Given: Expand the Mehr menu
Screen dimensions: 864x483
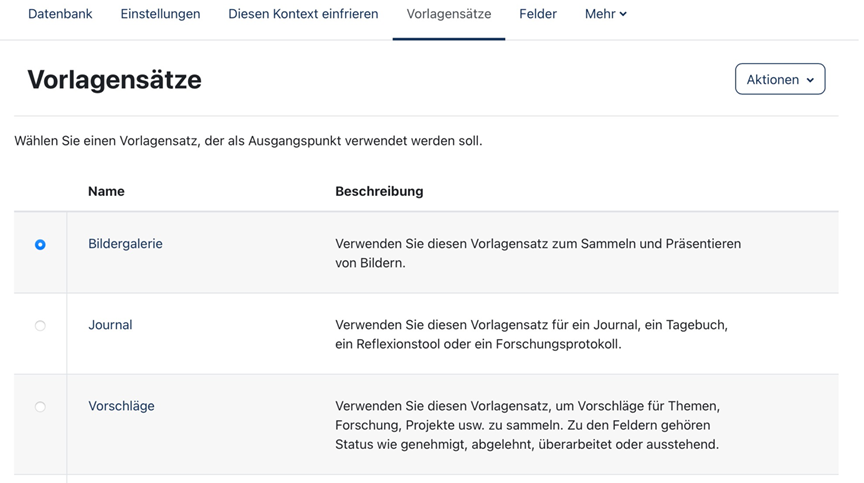Looking at the screenshot, I should 606,14.
